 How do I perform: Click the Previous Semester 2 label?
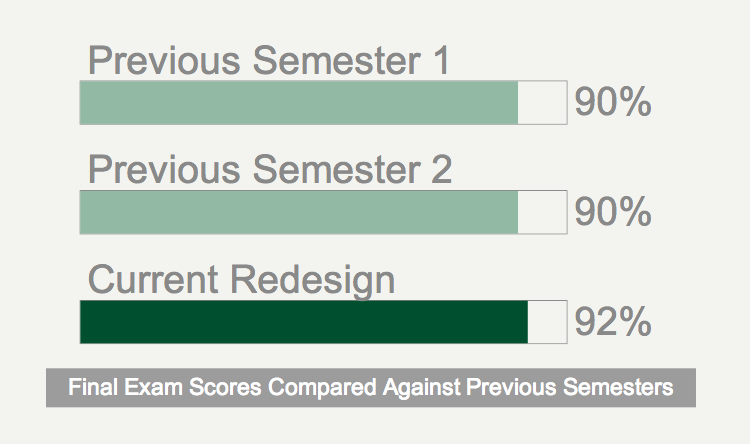[x=270, y=169]
